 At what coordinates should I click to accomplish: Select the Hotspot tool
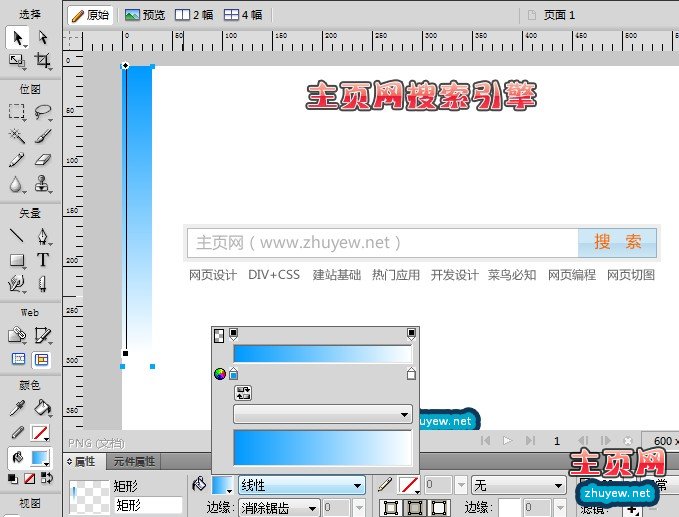17,335
